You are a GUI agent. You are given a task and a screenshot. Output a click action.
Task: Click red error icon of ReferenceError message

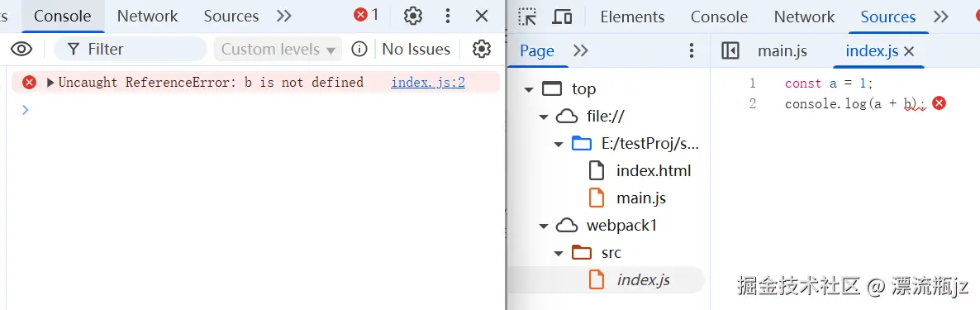[x=30, y=82]
